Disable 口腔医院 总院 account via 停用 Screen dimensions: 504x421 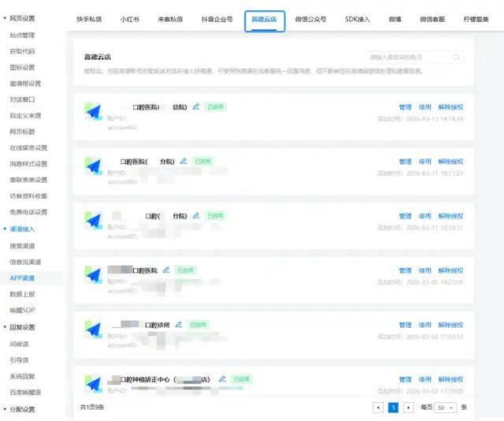pyautogui.click(x=425, y=106)
